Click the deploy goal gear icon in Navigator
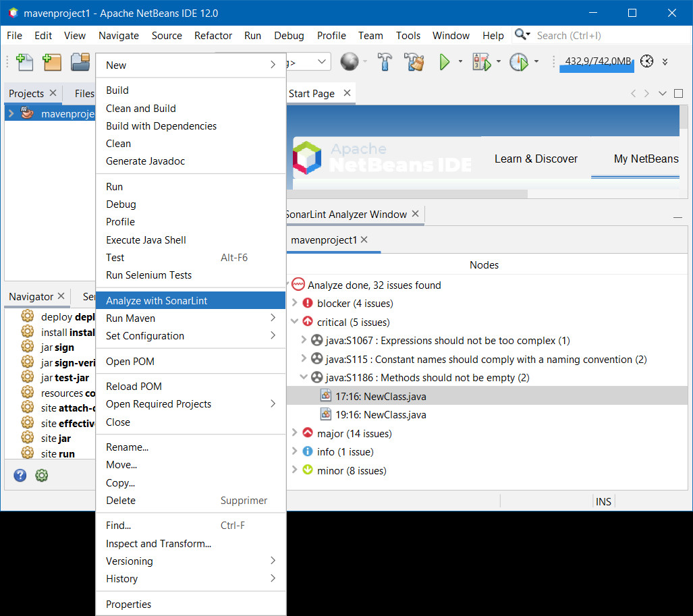This screenshot has height=616, width=693. (x=28, y=316)
